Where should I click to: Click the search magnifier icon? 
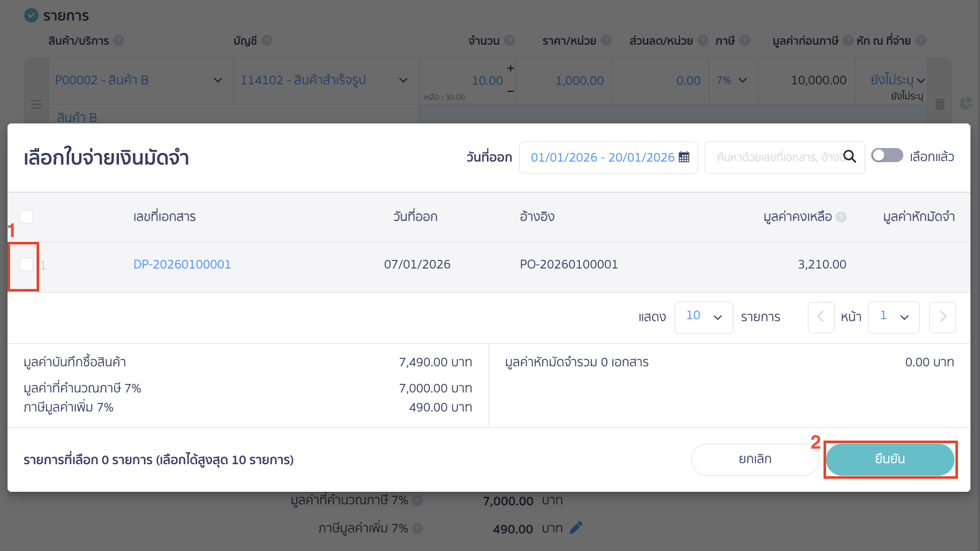point(850,157)
